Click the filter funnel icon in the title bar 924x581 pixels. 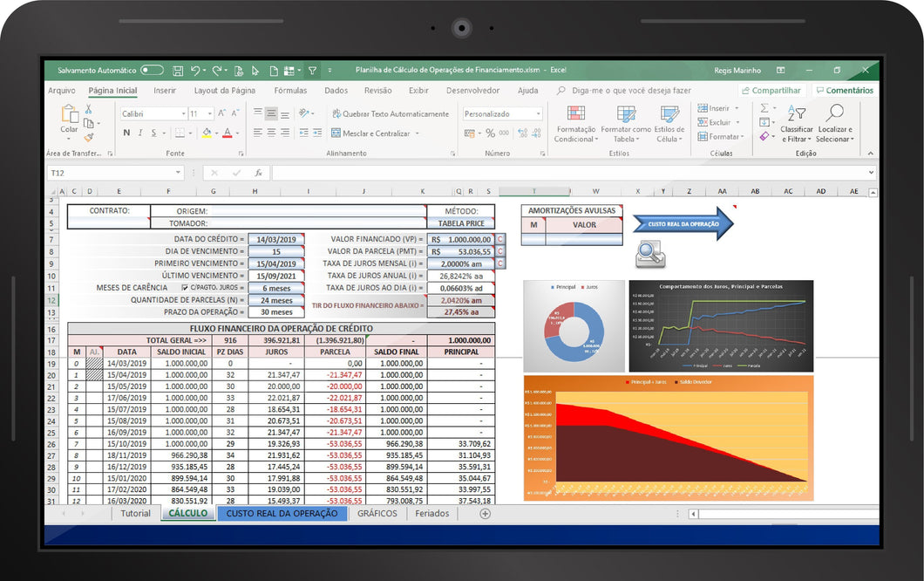312,71
